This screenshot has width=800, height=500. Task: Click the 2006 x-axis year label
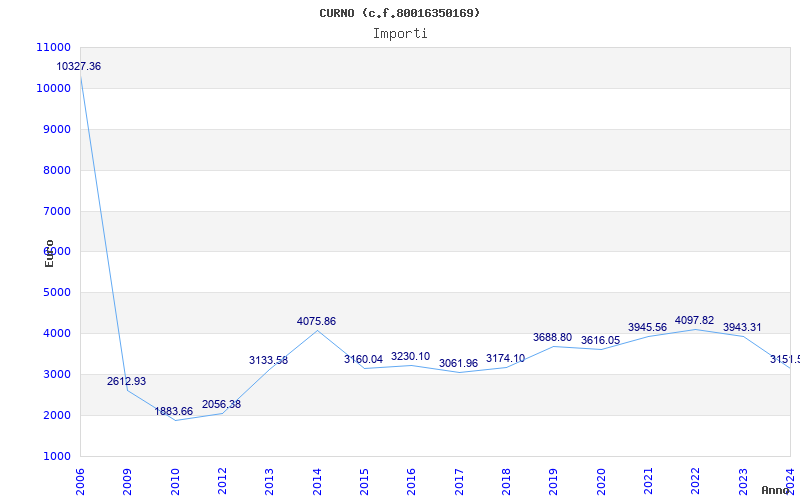click(x=80, y=482)
